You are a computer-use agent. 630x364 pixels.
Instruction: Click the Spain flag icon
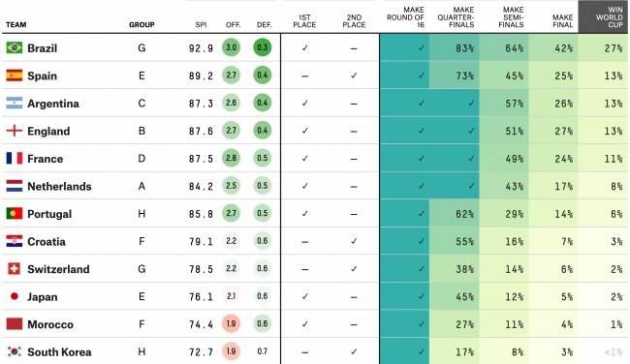[15, 76]
